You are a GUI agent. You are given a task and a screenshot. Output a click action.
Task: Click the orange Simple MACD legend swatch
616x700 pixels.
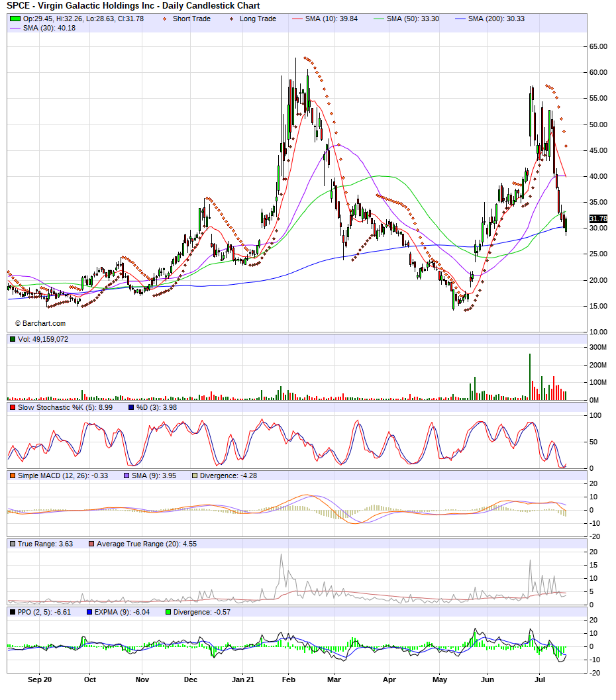click(13, 476)
